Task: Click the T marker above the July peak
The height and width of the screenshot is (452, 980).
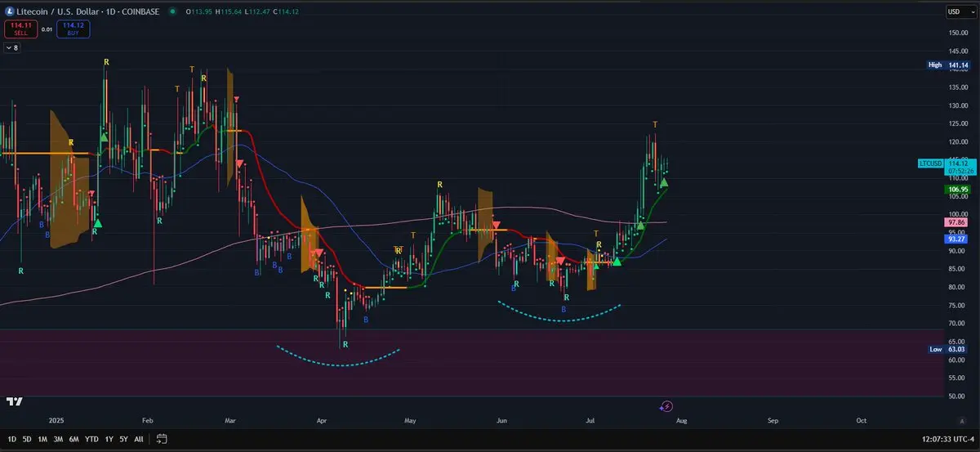Action: coord(654,124)
